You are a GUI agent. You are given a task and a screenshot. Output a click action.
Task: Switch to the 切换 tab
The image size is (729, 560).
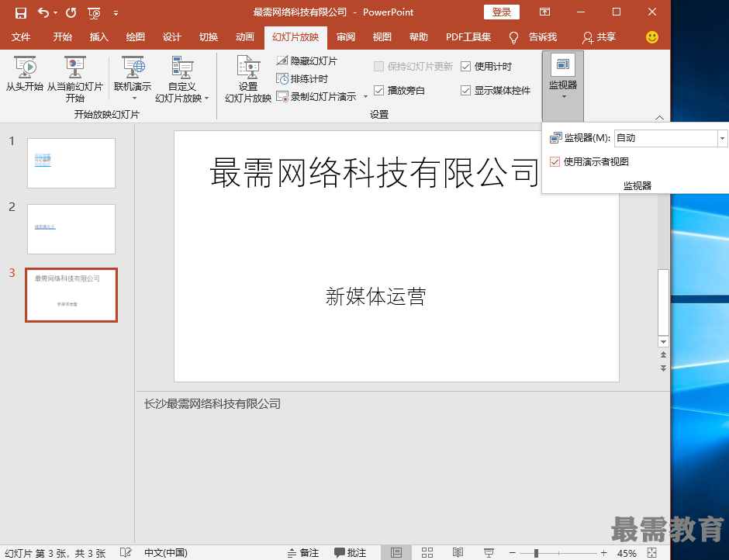[x=209, y=36]
